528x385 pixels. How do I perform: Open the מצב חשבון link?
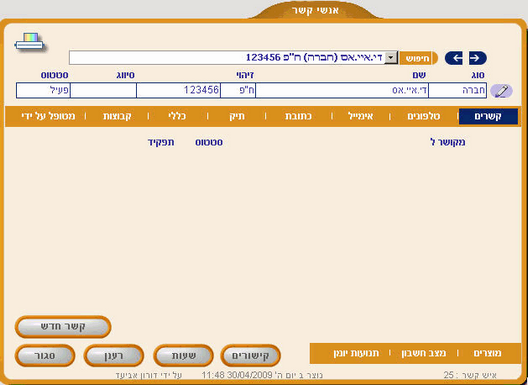coord(423,353)
